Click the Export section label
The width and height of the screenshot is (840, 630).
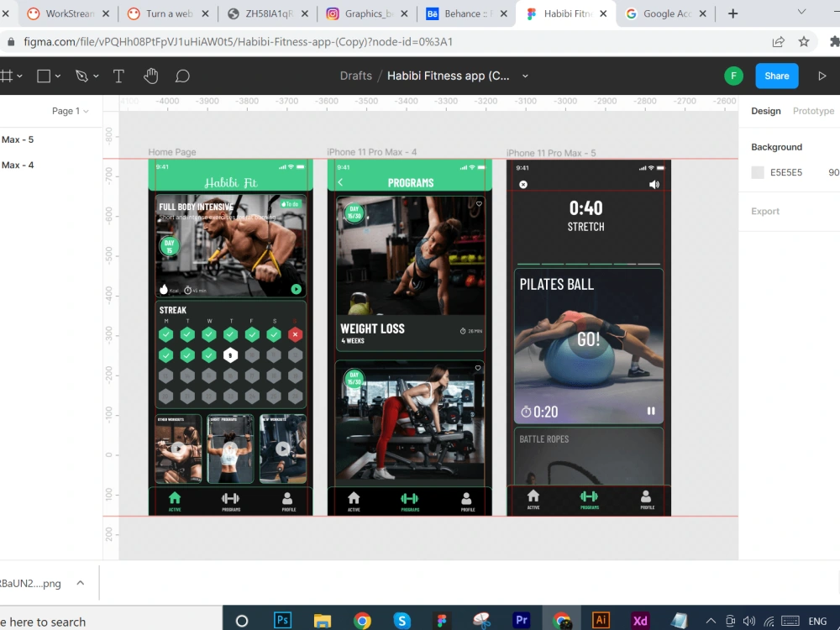click(765, 211)
